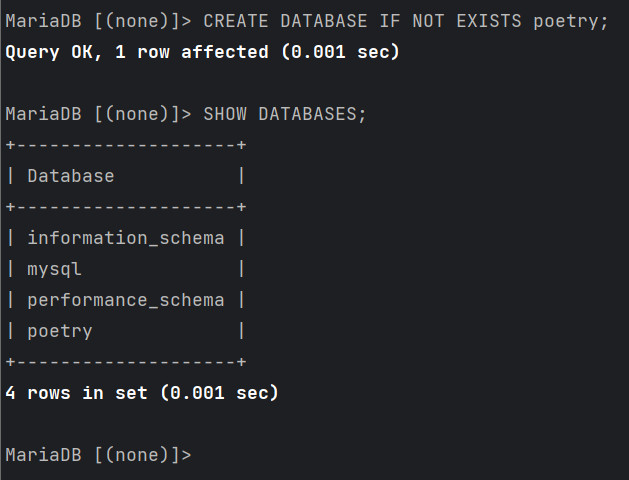Click the empty MariaDB prompt at bottom
The width and height of the screenshot is (629, 480).
coord(98,455)
